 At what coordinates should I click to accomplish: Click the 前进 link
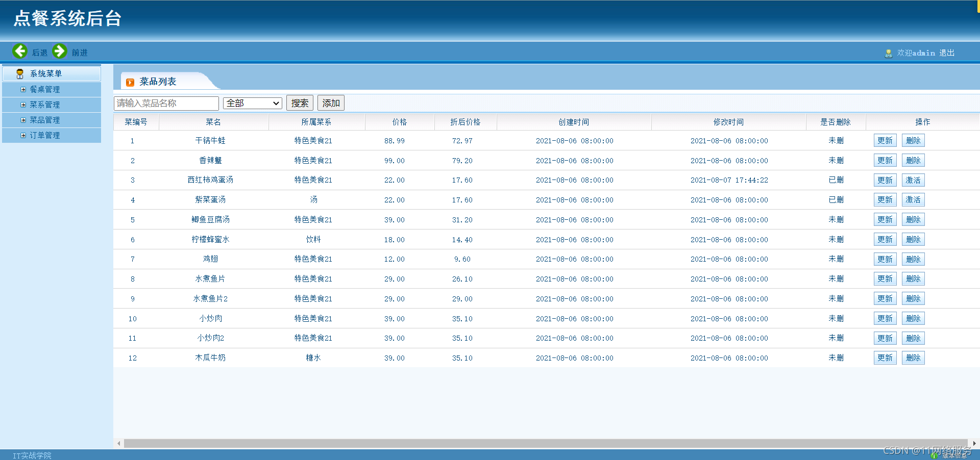click(79, 53)
